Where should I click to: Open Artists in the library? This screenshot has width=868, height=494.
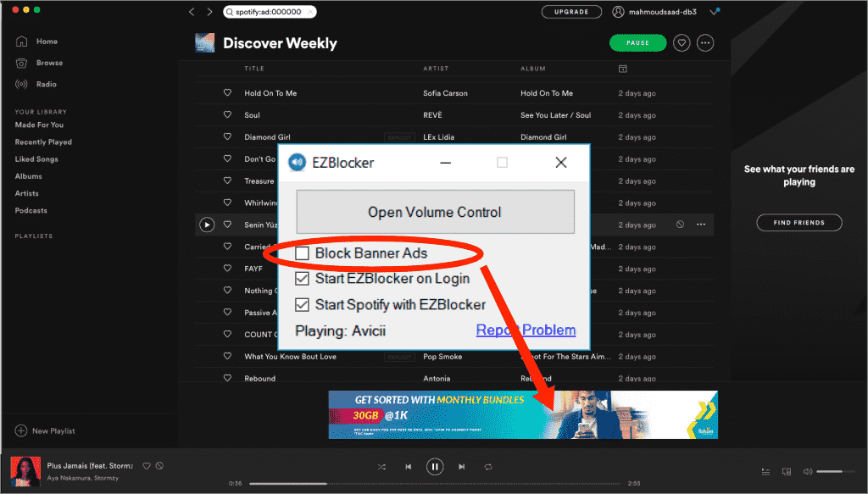26,193
